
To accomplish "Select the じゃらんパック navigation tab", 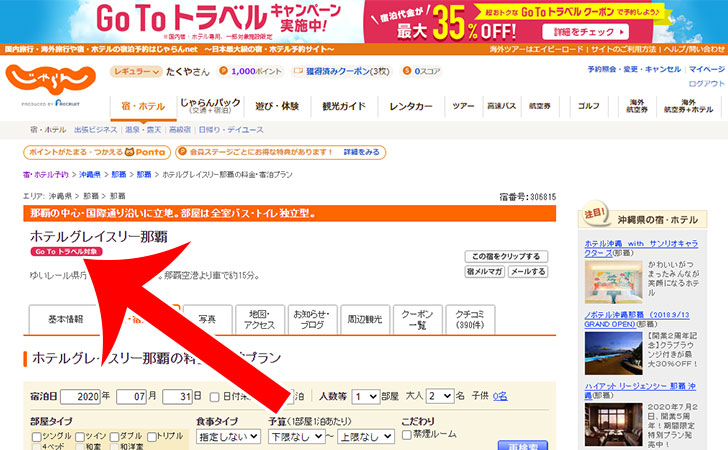I will point(210,106).
